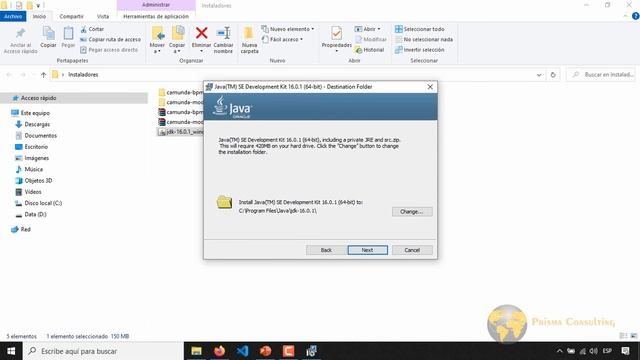Open the Fácil acceso dropdown
640x360 pixels.
282,39
